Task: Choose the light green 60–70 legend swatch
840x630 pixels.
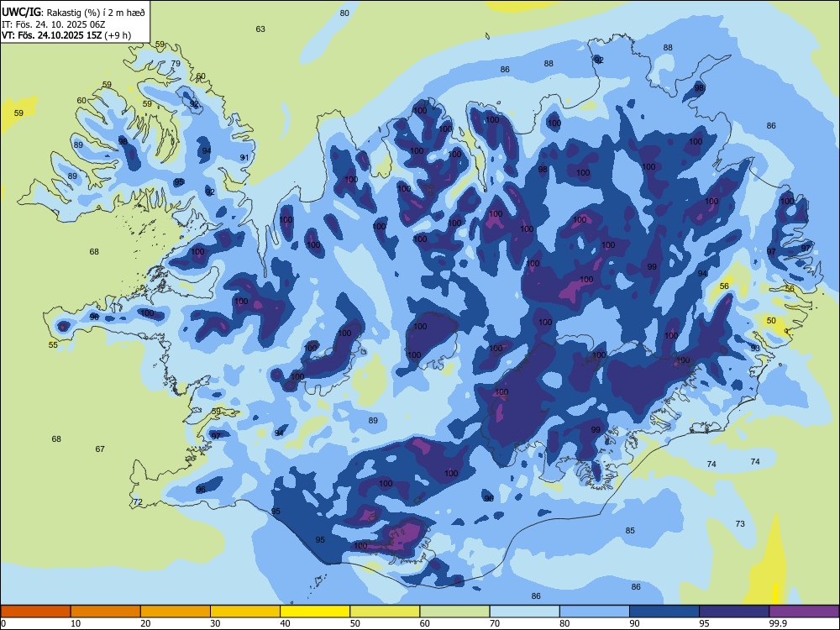Action: tap(454, 612)
